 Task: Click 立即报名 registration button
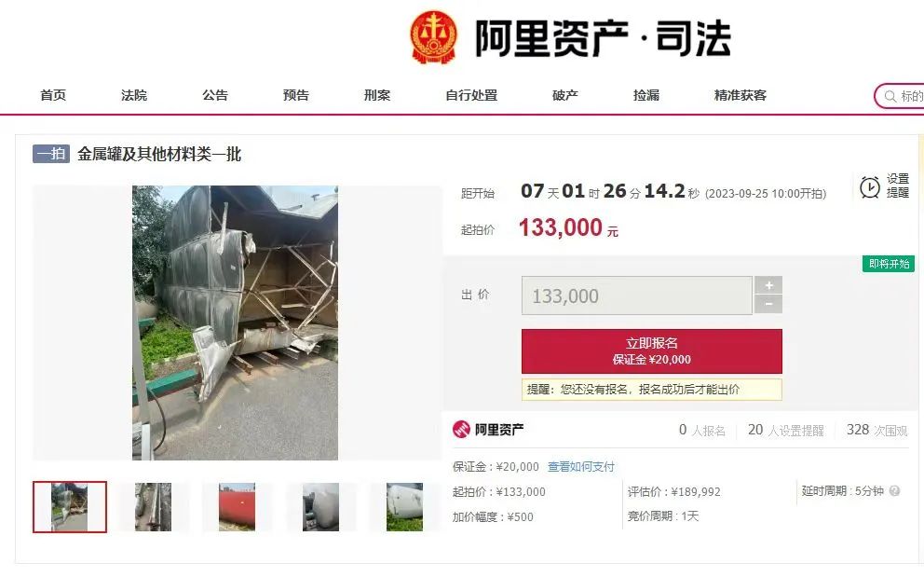[652, 351]
